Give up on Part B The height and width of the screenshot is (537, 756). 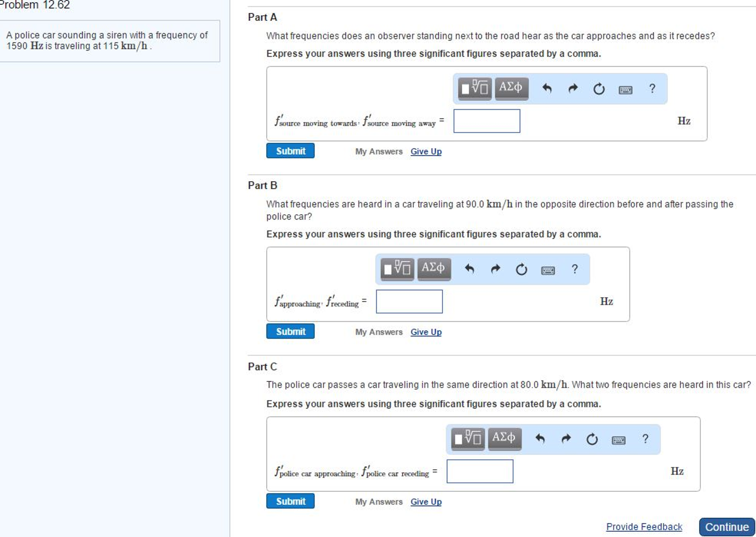(426, 332)
